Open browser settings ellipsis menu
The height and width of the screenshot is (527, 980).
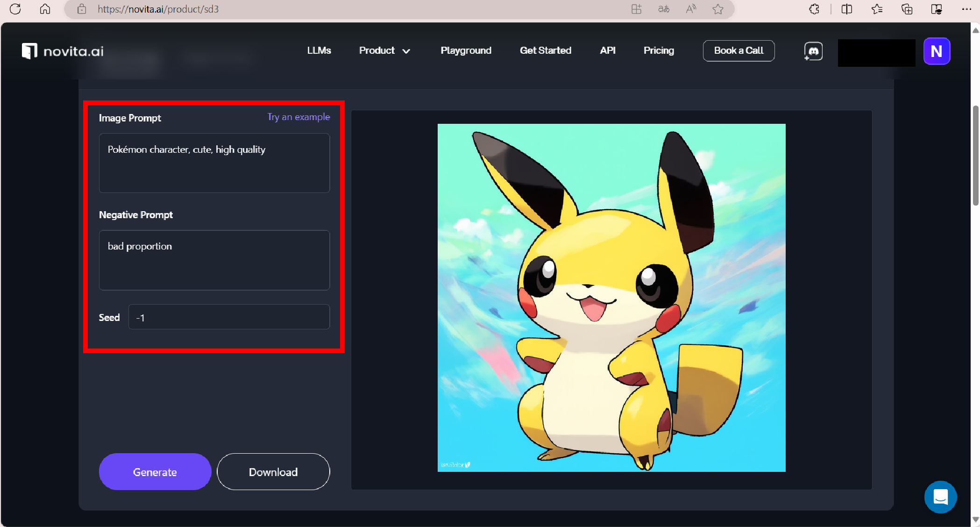(966, 9)
